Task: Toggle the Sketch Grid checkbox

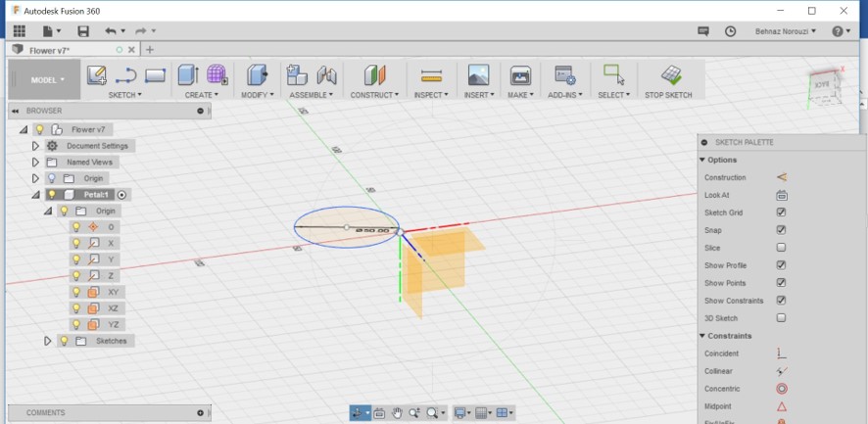Action: pyautogui.click(x=781, y=212)
